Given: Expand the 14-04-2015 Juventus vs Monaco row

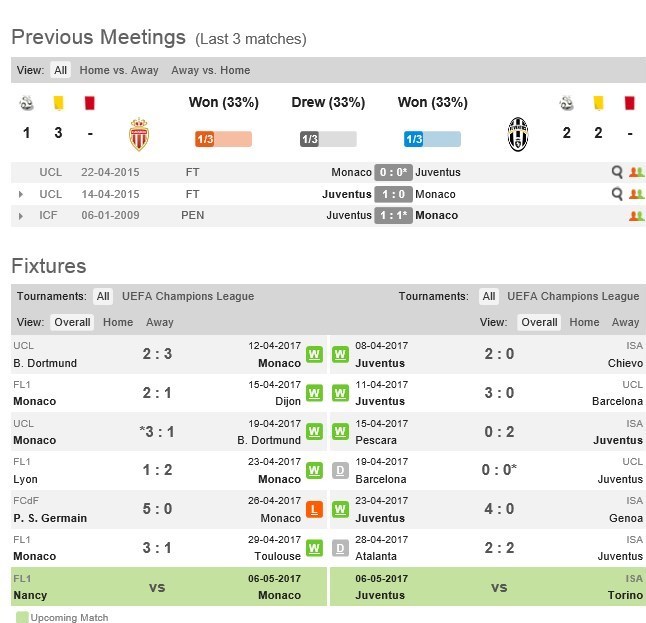Looking at the screenshot, I should tap(21, 194).
